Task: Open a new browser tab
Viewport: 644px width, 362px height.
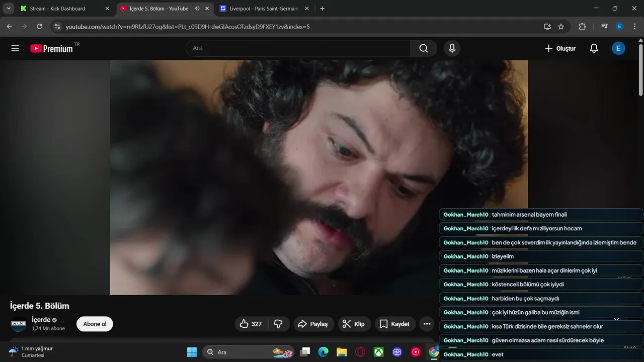Action: click(x=322, y=9)
